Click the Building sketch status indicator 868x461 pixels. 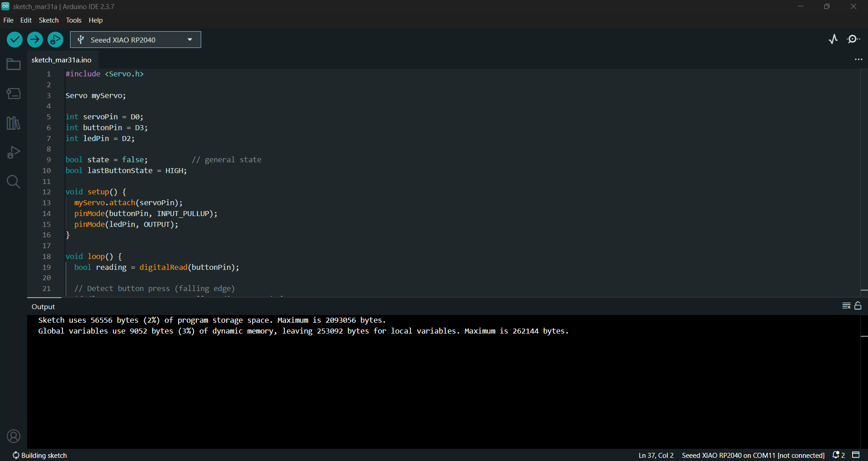pyautogui.click(x=40, y=455)
